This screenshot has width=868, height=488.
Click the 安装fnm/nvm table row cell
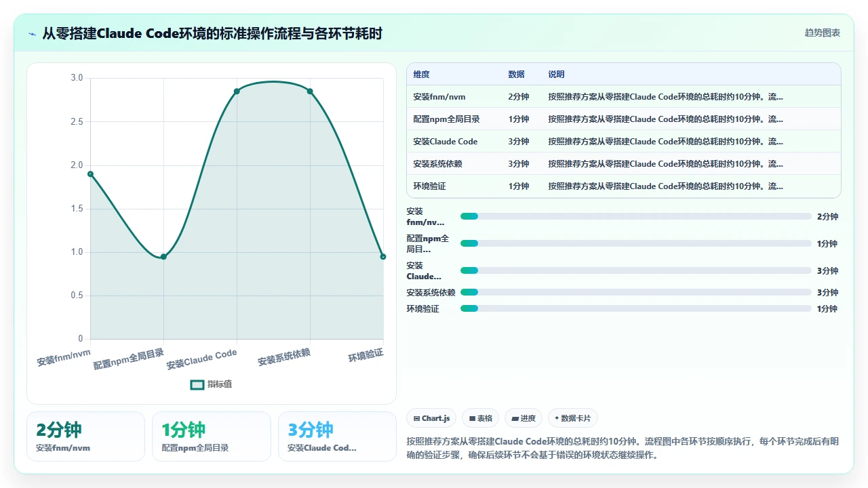(439, 97)
